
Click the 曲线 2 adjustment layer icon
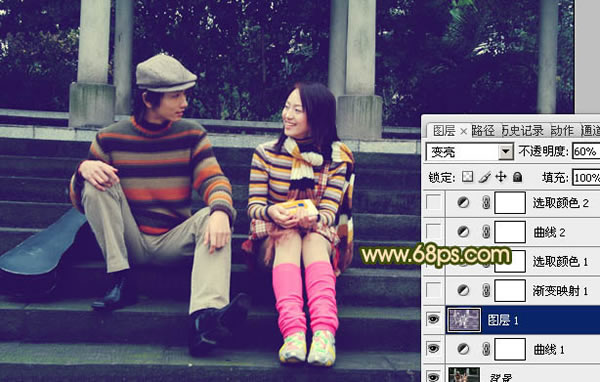[463, 232]
